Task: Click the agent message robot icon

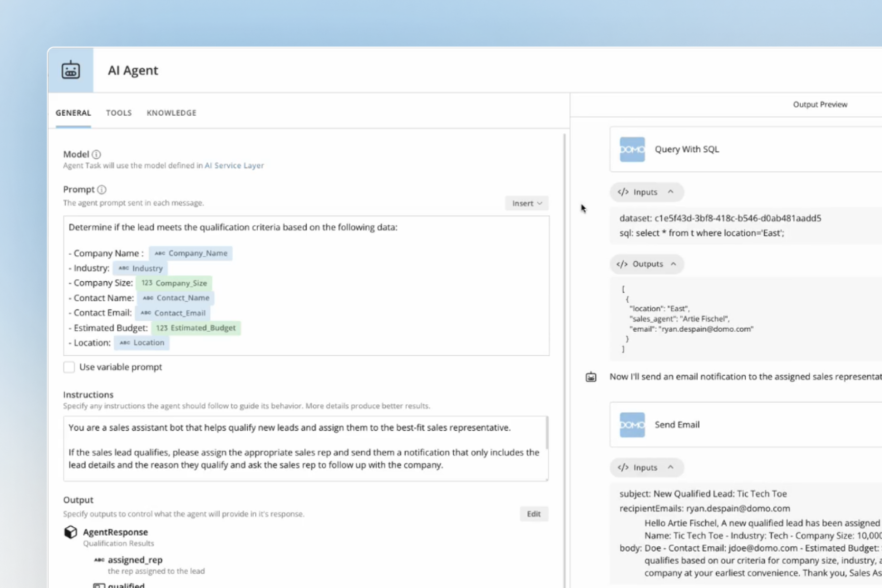Action: click(591, 377)
